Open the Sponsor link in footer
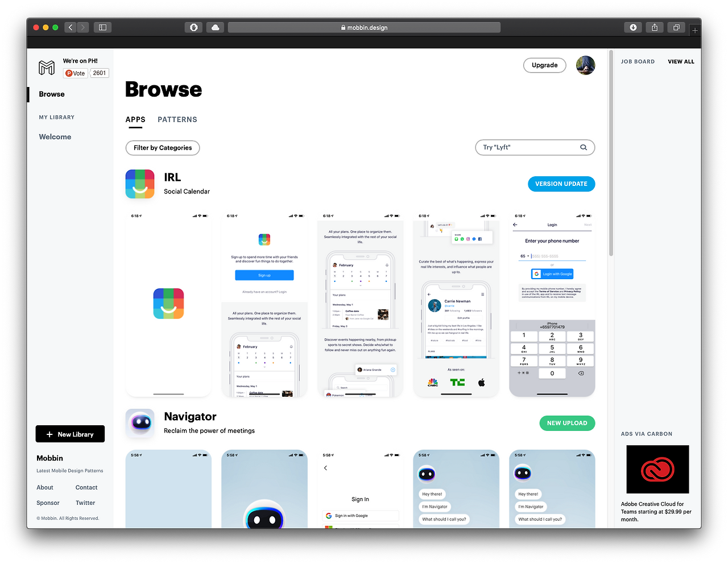The width and height of the screenshot is (728, 564). click(48, 503)
